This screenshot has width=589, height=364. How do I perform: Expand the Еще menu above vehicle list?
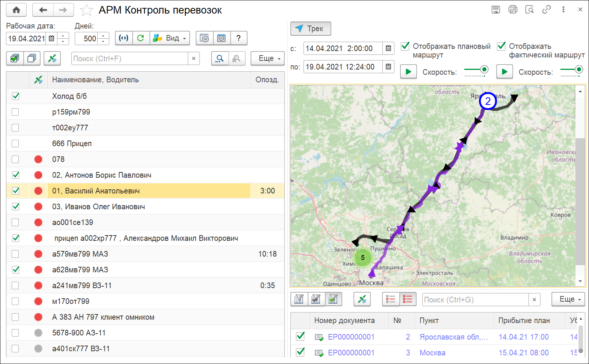[267, 58]
